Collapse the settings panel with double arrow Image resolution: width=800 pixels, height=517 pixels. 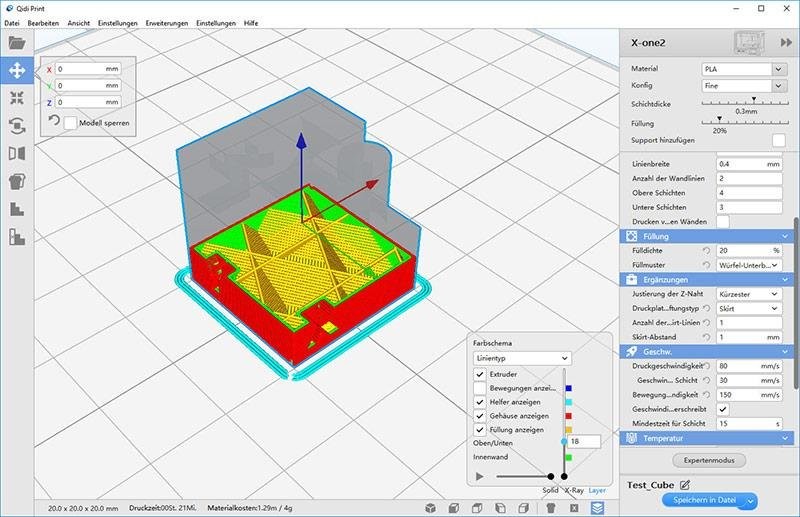[786, 42]
